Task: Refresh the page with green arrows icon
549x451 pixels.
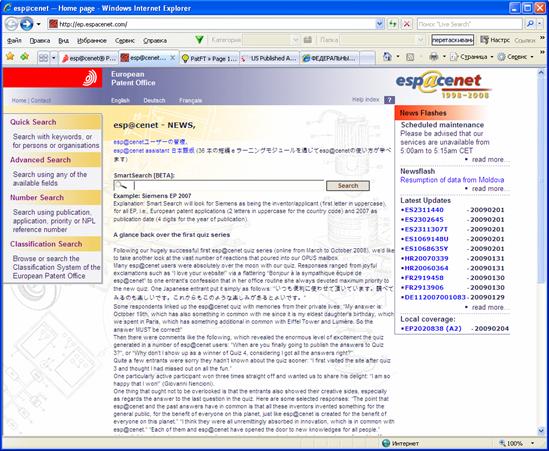Action: click(393, 24)
